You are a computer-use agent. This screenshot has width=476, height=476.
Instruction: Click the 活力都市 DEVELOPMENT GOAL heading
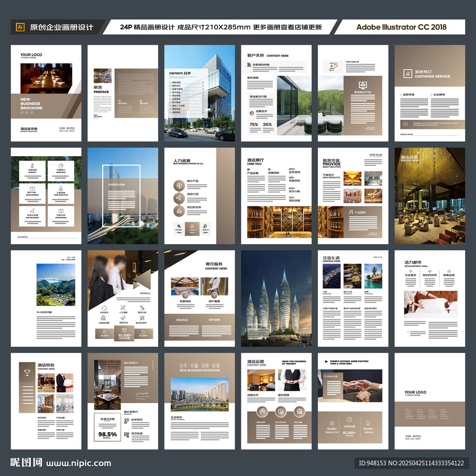point(416,264)
